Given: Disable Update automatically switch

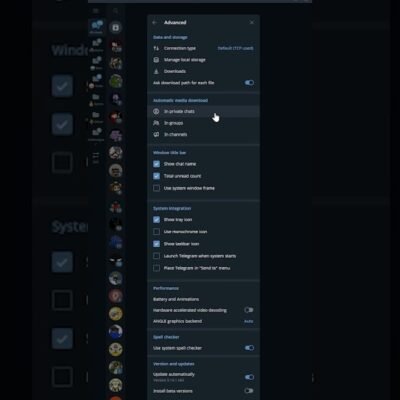Looking at the screenshot, I should click(x=249, y=377).
